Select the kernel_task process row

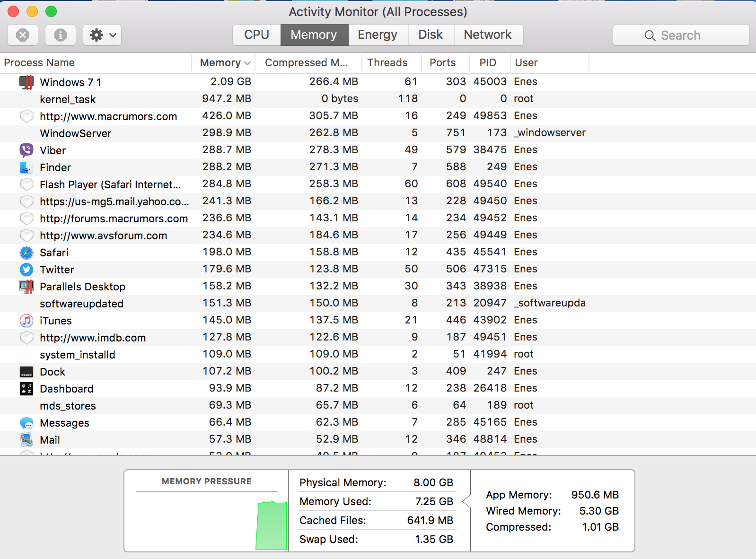tap(378, 99)
